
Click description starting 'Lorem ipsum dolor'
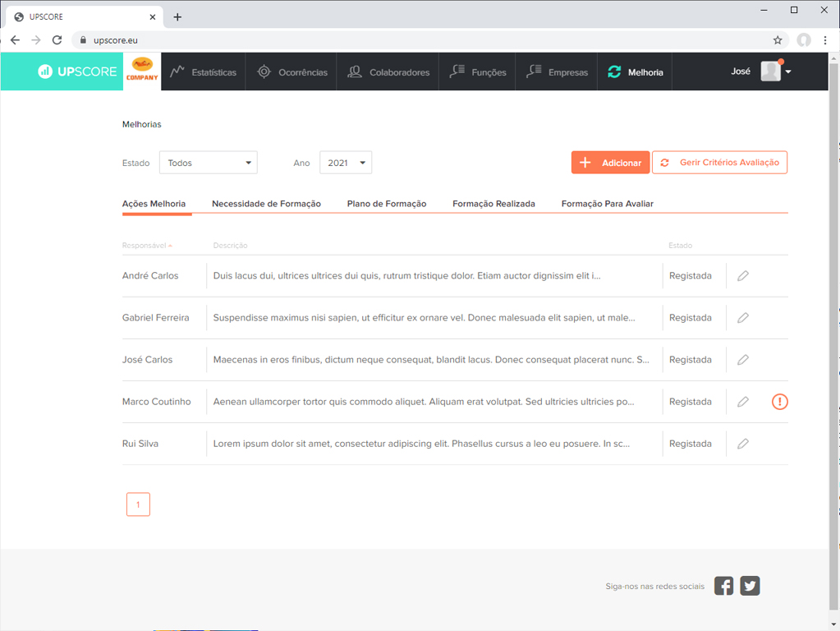point(421,444)
